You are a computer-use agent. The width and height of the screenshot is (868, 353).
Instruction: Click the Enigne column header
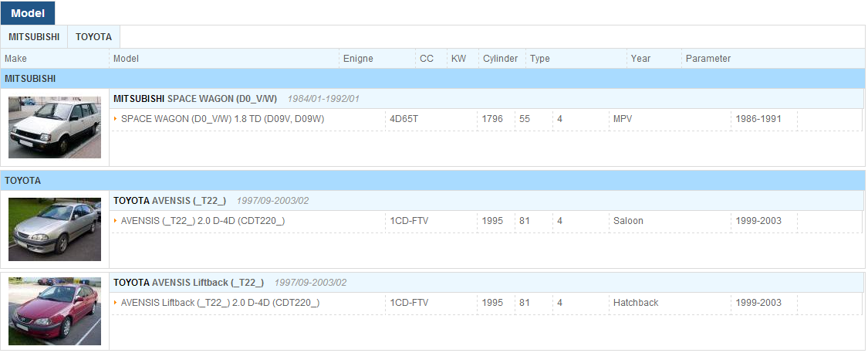pos(358,59)
